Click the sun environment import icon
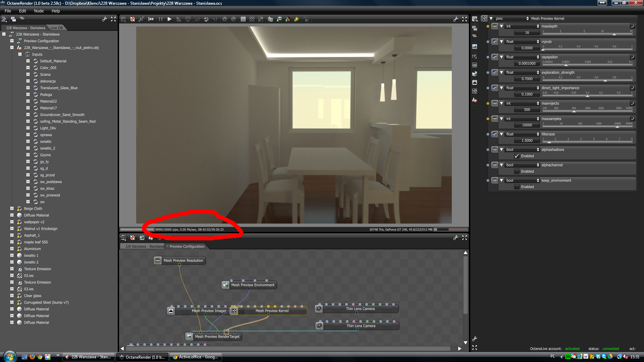This screenshot has height=362, width=644. pyautogui.click(x=297, y=19)
